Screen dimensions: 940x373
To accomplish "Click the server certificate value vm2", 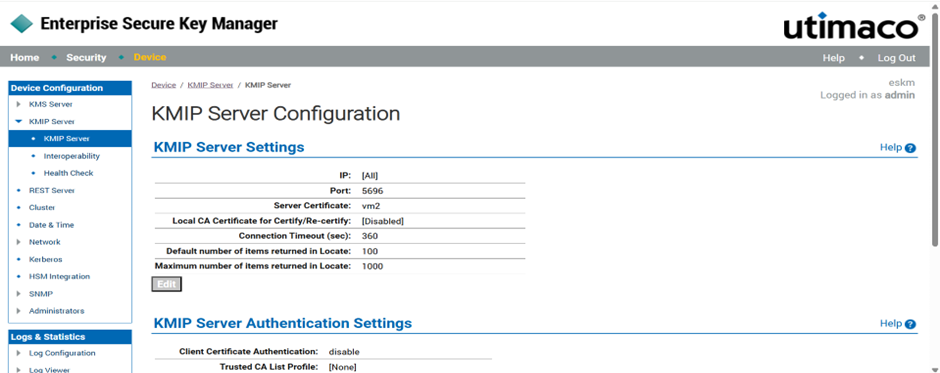I will (371, 206).
